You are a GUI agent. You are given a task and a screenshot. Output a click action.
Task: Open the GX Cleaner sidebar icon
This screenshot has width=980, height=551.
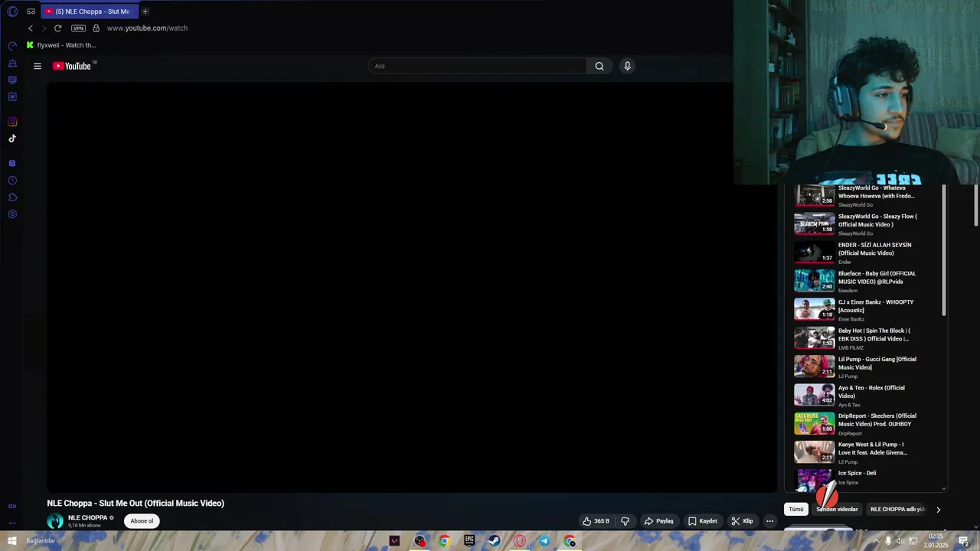click(x=12, y=63)
